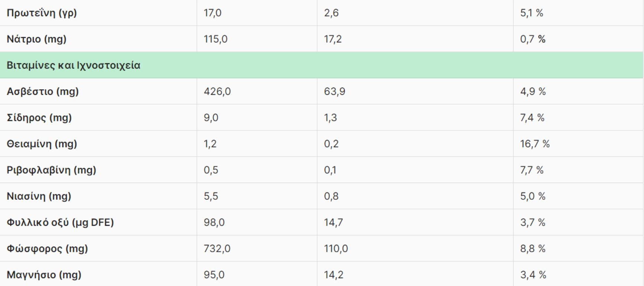The width and height of the screenshot is (644, 286).
Task: Click the Πρωτεΐνη (γρ) row label
Action: [42, 13]
